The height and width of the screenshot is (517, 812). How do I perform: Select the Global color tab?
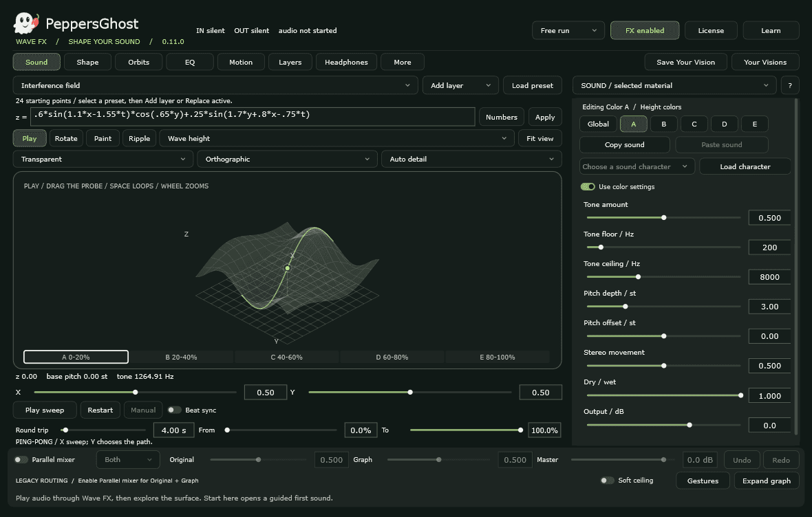pyautogui.click(x=598, y=124)
